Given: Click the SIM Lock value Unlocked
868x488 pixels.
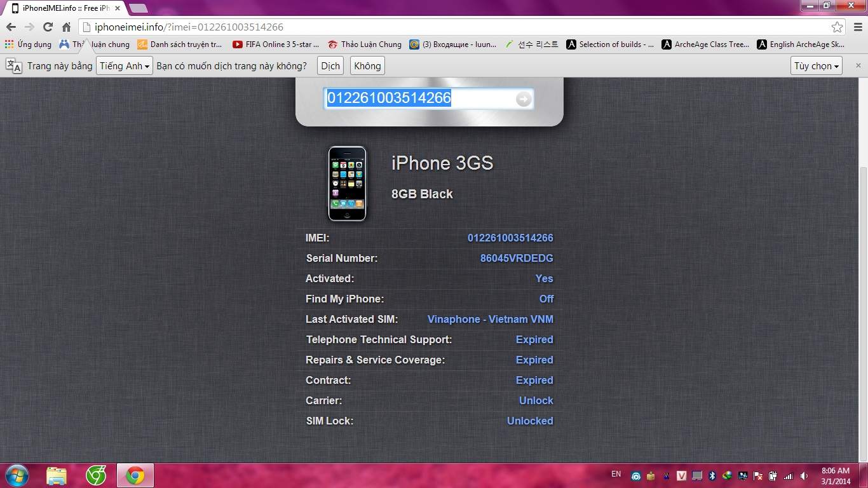Looking at the screenshot, I should [530, 421].
